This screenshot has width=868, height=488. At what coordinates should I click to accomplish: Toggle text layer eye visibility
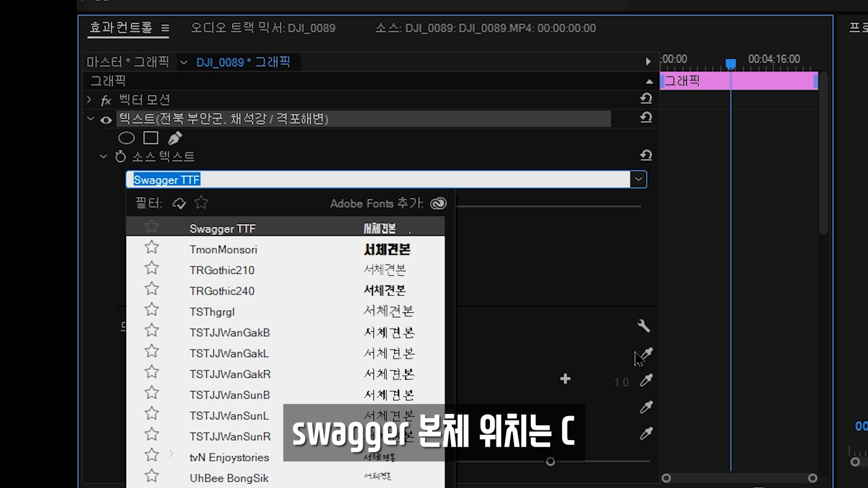[106, 120]
